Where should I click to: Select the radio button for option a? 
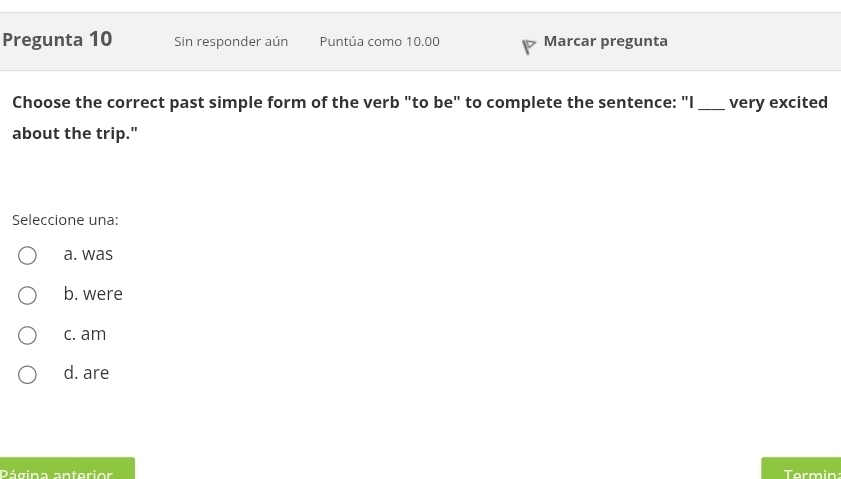click(x=28, y=256)
